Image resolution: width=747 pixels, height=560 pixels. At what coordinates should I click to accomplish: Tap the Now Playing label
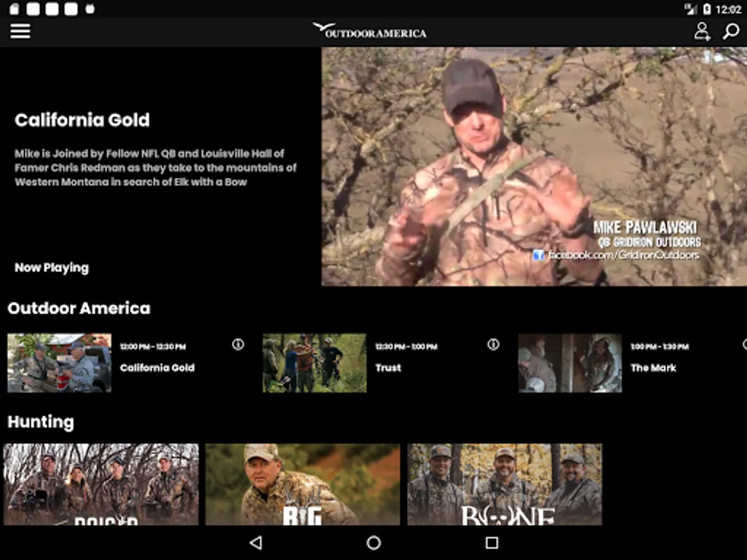(x=52, y=268)
